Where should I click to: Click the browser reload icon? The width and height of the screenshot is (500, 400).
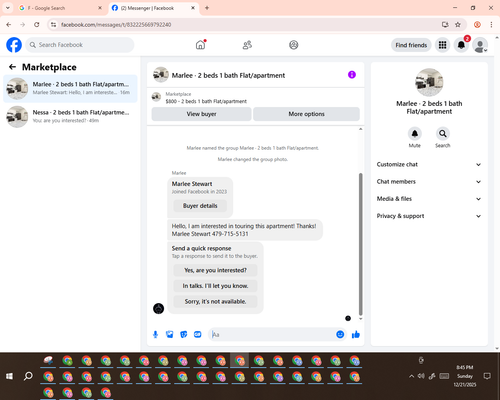pos(37,25)
